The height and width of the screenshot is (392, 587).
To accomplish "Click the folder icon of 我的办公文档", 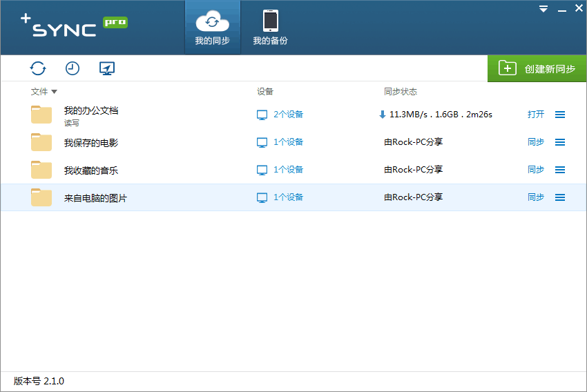I will [41, 115].
